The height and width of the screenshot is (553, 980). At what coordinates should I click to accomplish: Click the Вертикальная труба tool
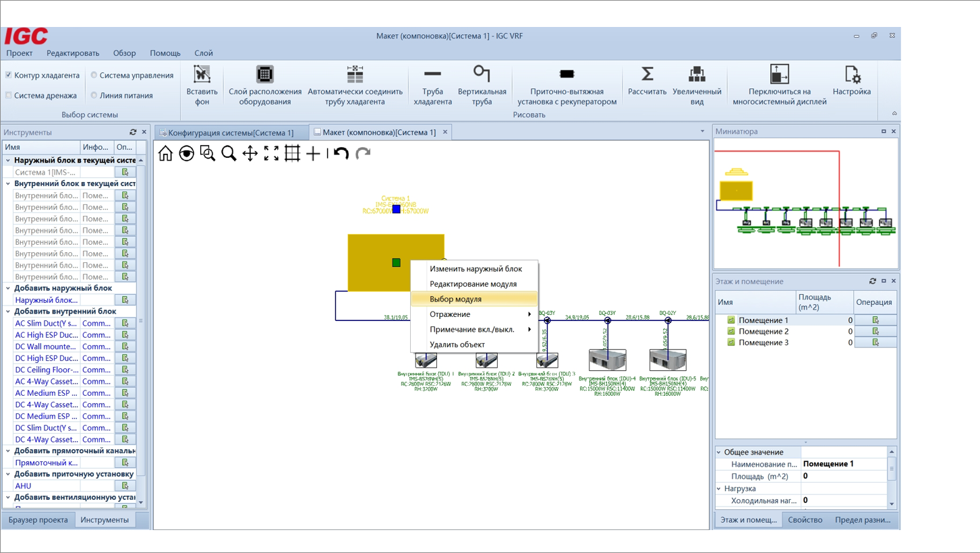(x=482, y=74)
